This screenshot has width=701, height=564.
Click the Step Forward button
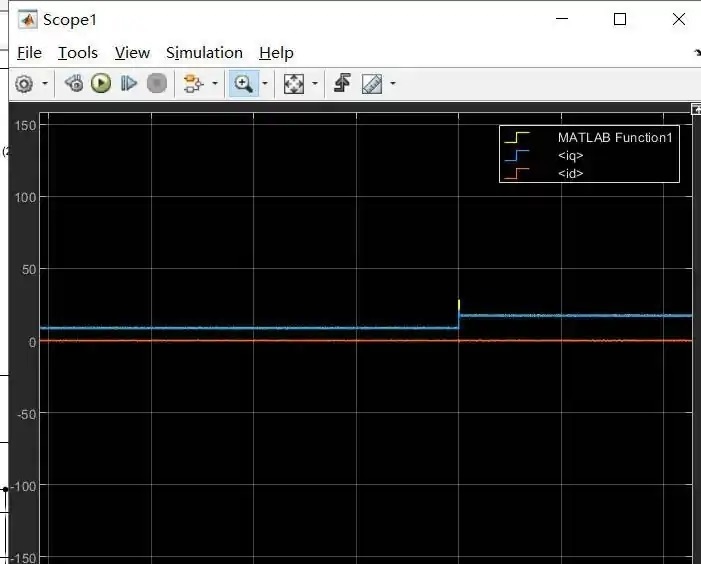[129, 84]
